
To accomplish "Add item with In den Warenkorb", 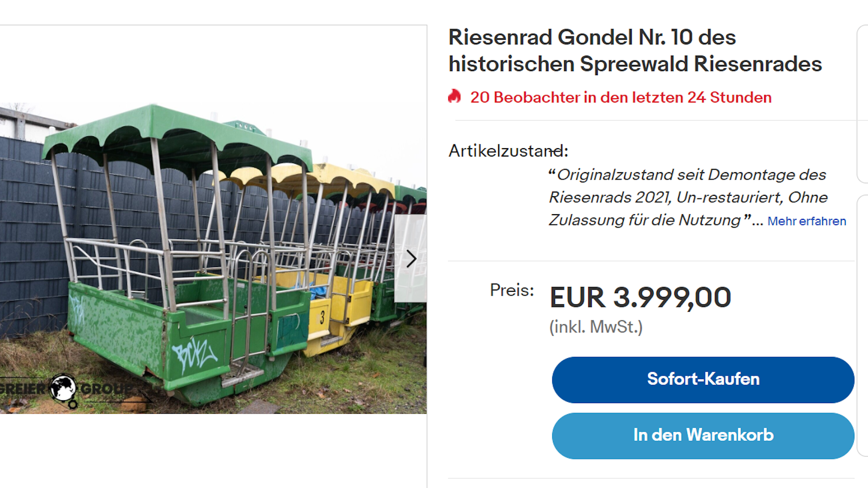I will pyautogui.click(x=703, y=435).
